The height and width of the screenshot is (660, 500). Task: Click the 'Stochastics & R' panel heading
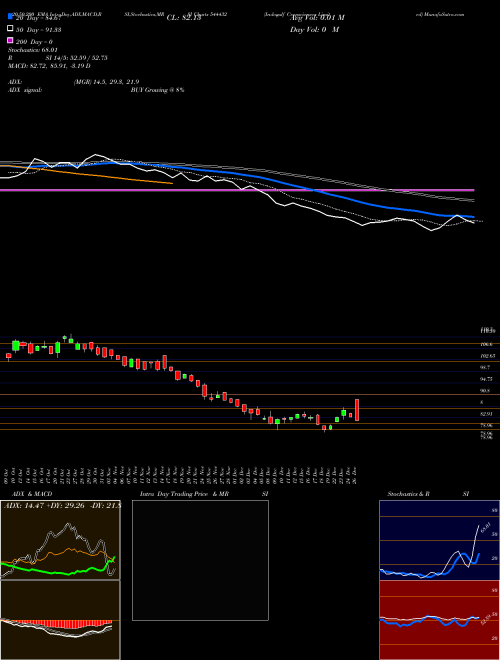pos(408,494)
